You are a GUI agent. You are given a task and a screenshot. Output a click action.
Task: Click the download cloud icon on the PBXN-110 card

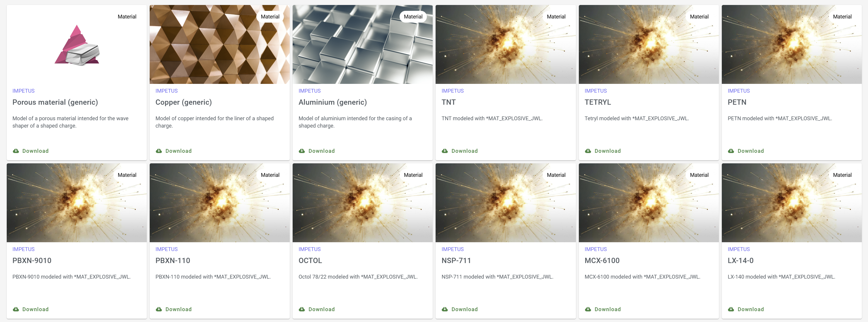click(159, 309)
